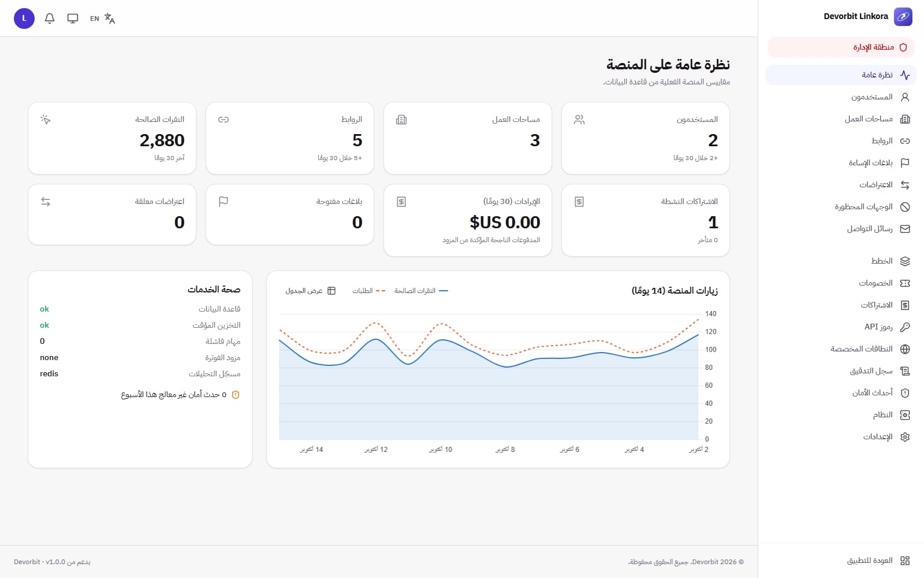Click the الروابط stat card showing 5
The height and width of the screenshot is (578, 924).
(290, 138)
